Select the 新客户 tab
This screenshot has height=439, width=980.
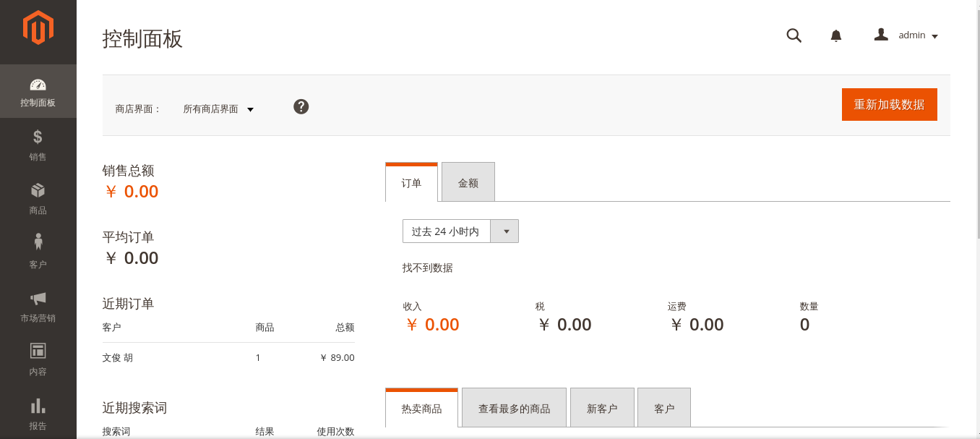pos(602,408)
